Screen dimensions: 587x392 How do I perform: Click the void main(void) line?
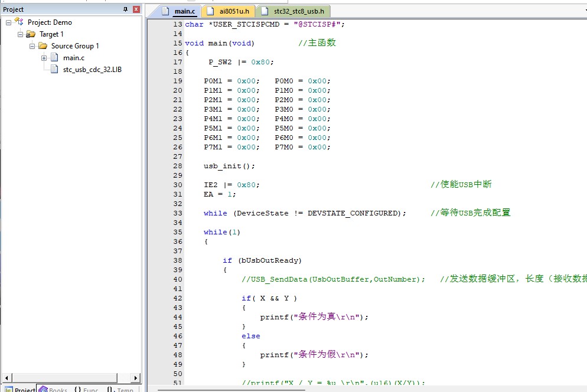(220, 43)
